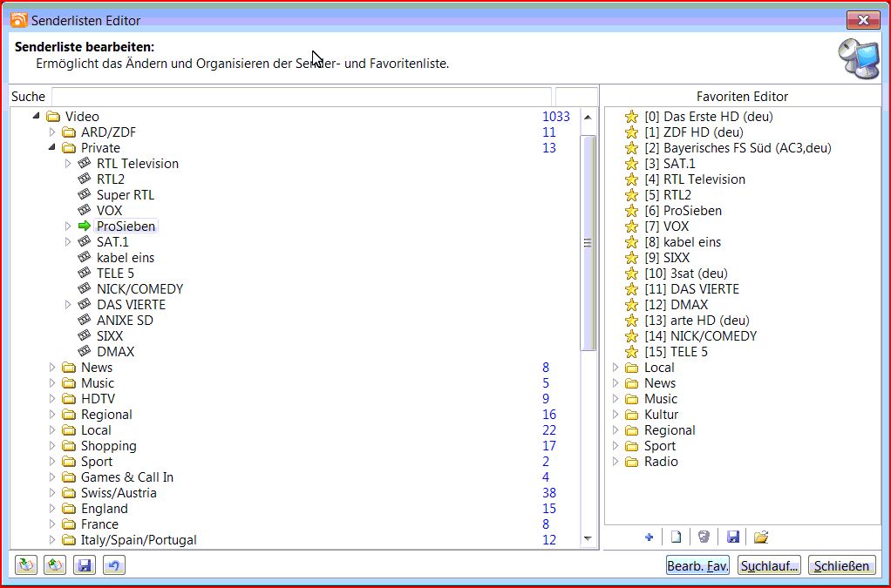This screenshot has width=891, height=588.
Task: Click the small field right of the Suche box
Action: [576, 97]
